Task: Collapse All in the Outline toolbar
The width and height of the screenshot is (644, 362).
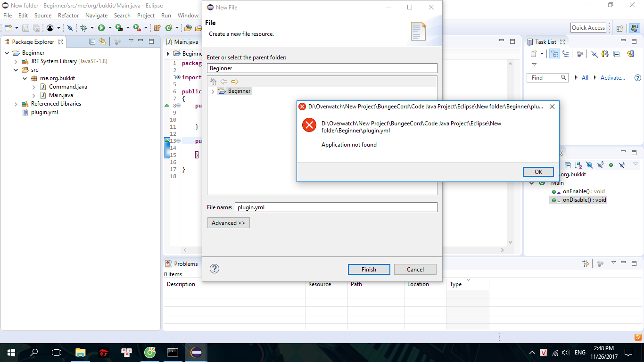Action: coord(568,165)
